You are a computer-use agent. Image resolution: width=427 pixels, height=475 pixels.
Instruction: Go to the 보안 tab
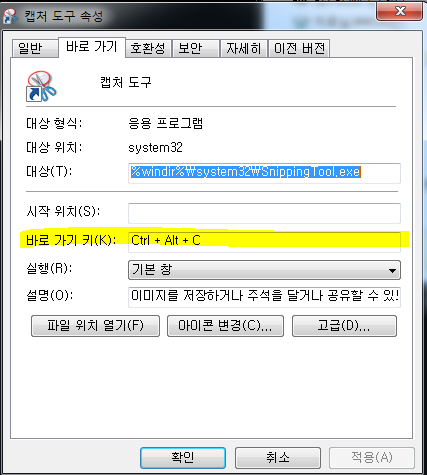point(195,49)
